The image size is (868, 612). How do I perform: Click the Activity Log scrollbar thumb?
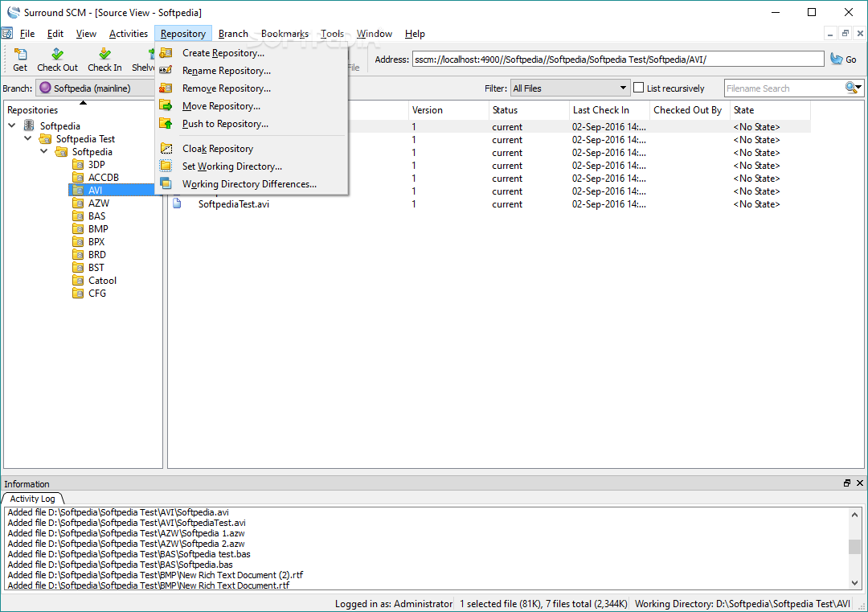coord(854,546)
